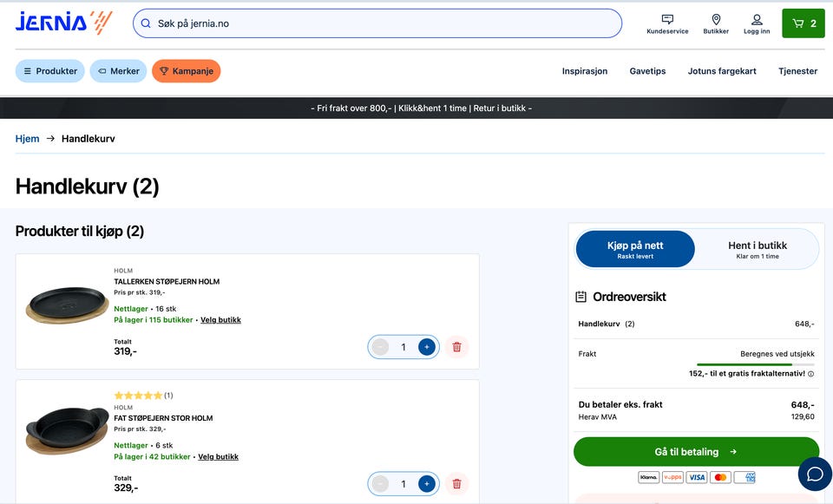This screenshot has height=504, width=833.
Task: Open the Kampanje page
Action: pos(187,71)
